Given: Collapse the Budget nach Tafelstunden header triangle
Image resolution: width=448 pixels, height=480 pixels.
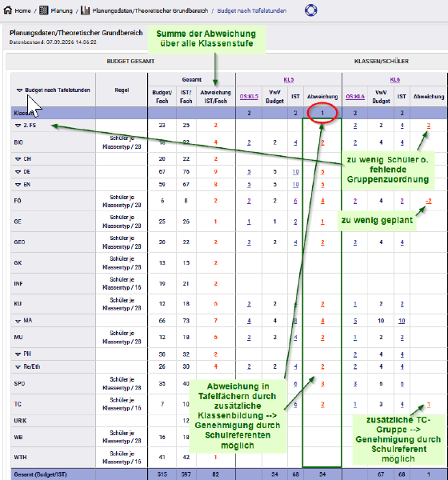Looking at the screenshot, I should click(19, 90).
